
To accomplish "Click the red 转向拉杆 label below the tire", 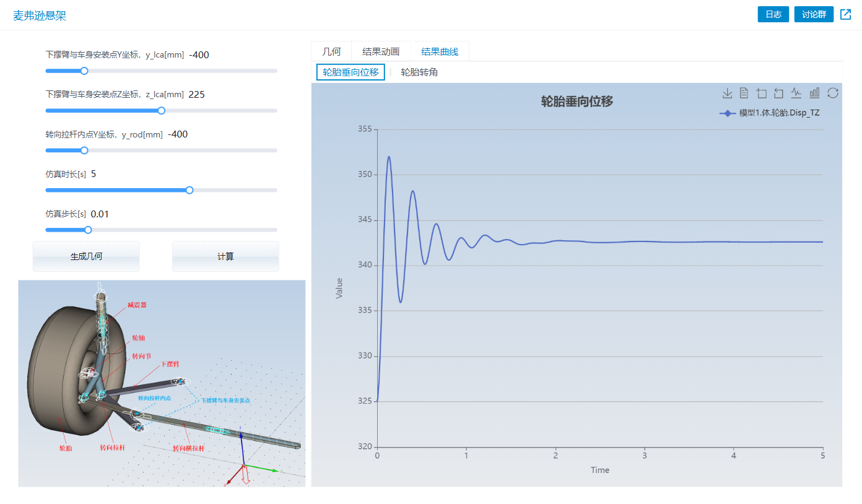I will pos(112,447).
